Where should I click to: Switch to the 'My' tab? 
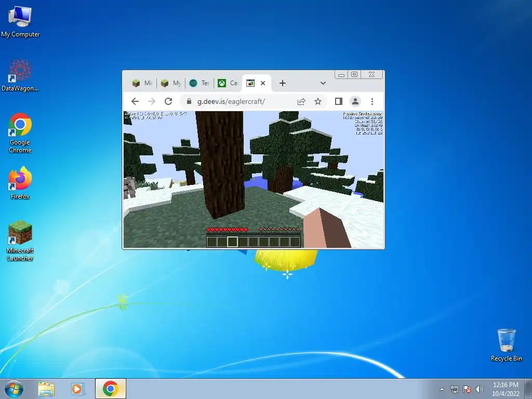(170, 83)
